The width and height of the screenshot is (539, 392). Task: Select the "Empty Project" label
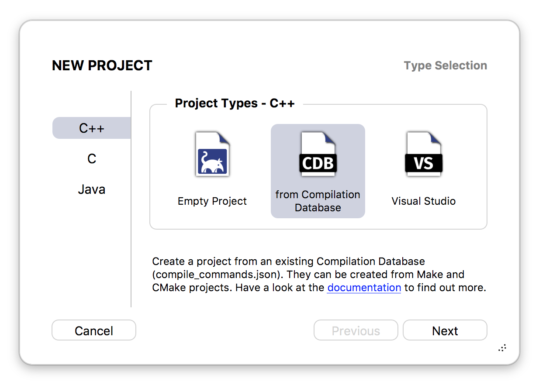[x=212, y=201]
